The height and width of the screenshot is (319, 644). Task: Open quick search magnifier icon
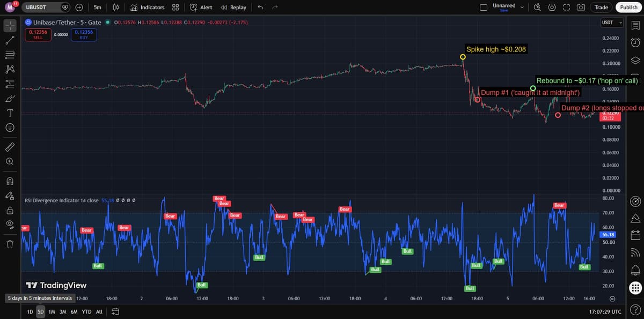pos(538,8)
